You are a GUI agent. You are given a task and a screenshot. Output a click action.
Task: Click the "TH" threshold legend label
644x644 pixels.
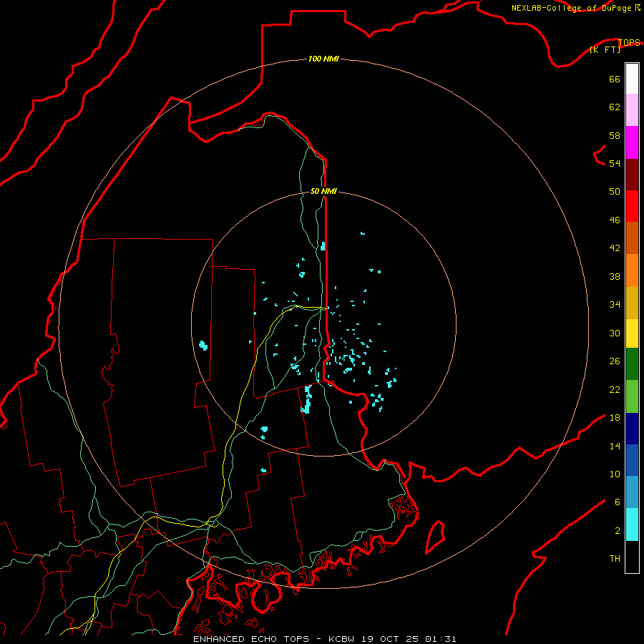coord(615,559)
